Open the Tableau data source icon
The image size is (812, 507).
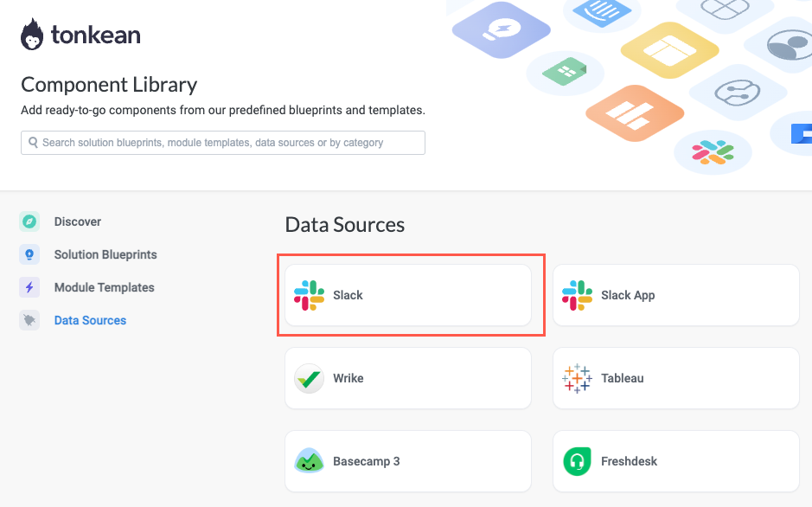[x=577, y=378]
